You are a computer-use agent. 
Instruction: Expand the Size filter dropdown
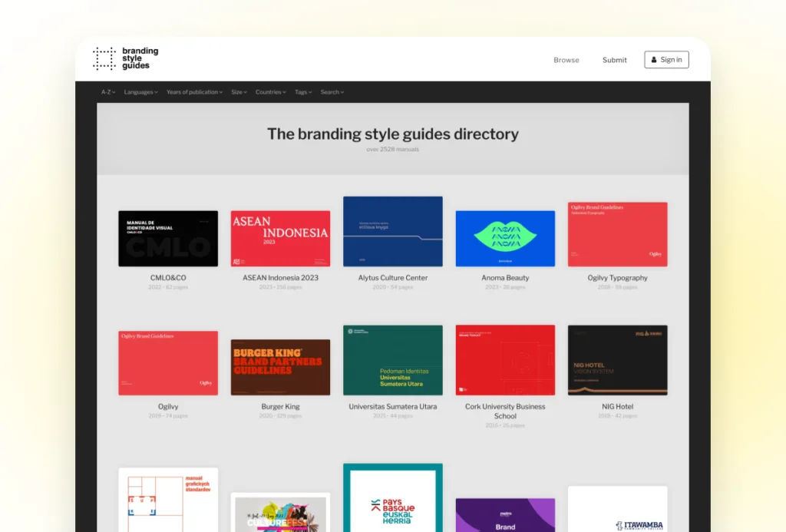[x=239, y=92]
